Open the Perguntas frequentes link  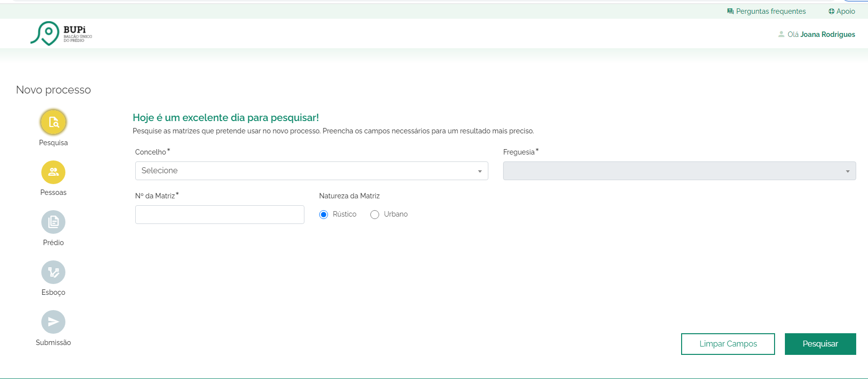771,11
